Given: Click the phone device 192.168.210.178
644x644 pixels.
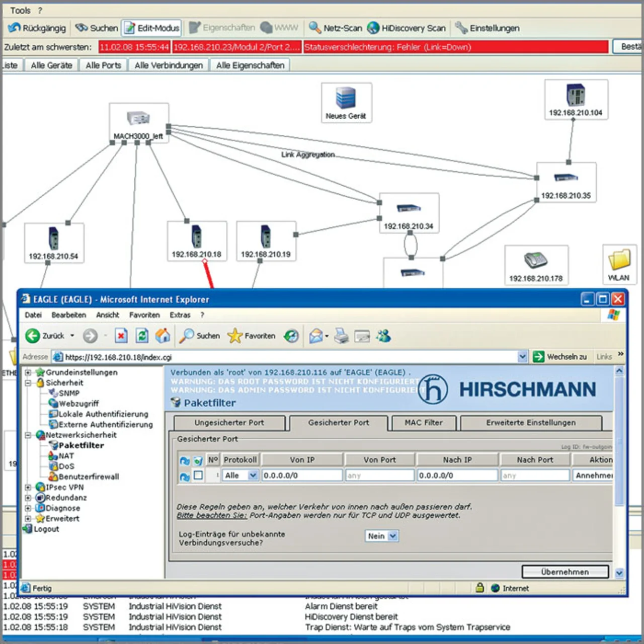Looking at the screenshot, I should point(535,261).
